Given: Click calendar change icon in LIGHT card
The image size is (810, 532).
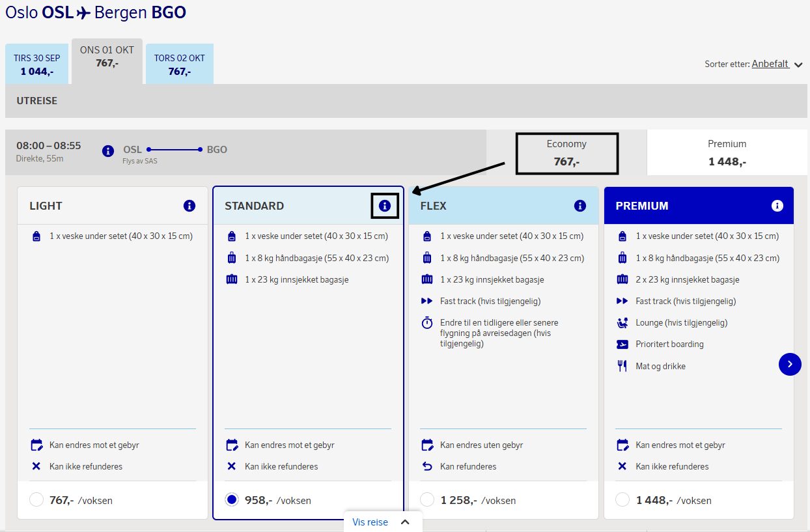Looking at the screenshot, I should click(36, 445).
